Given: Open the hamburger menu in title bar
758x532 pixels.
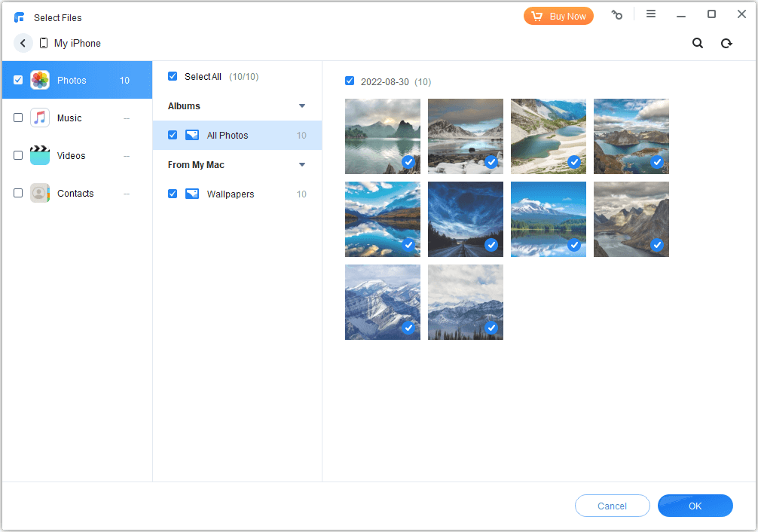Looking at the screenshot, I should coord(651,14).
